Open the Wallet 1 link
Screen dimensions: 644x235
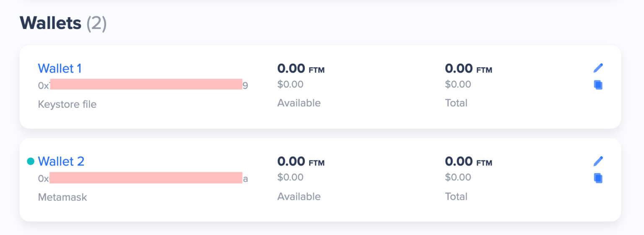60,68
